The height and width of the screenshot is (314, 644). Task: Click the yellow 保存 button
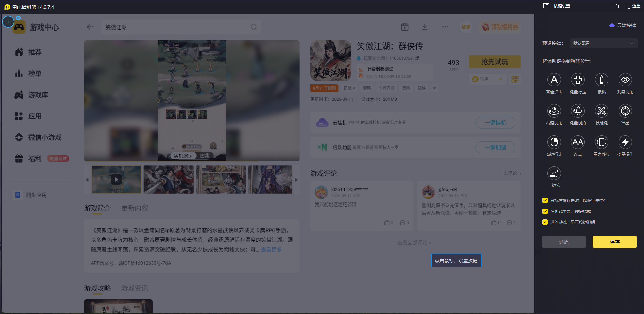click(614, 242)
